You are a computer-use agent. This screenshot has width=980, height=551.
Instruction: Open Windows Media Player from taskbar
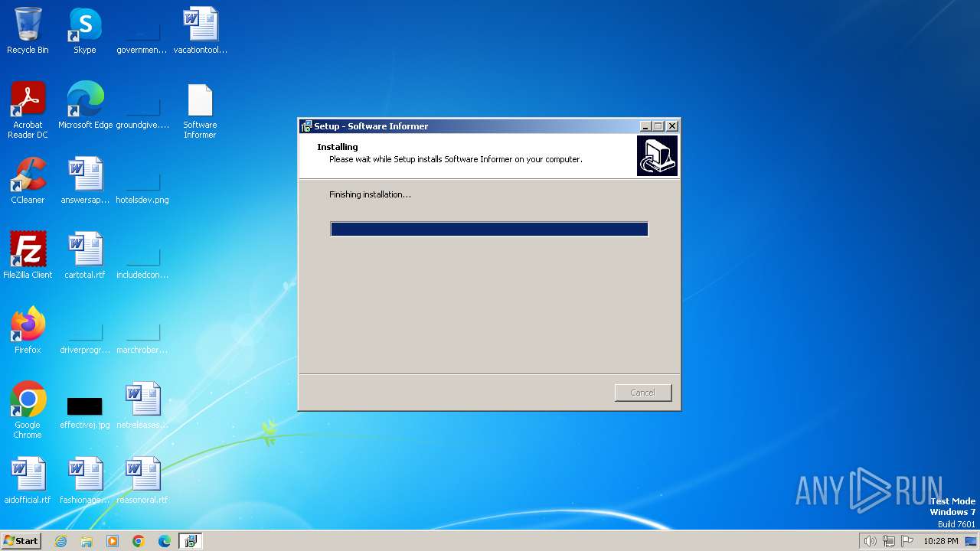[113, 541]
